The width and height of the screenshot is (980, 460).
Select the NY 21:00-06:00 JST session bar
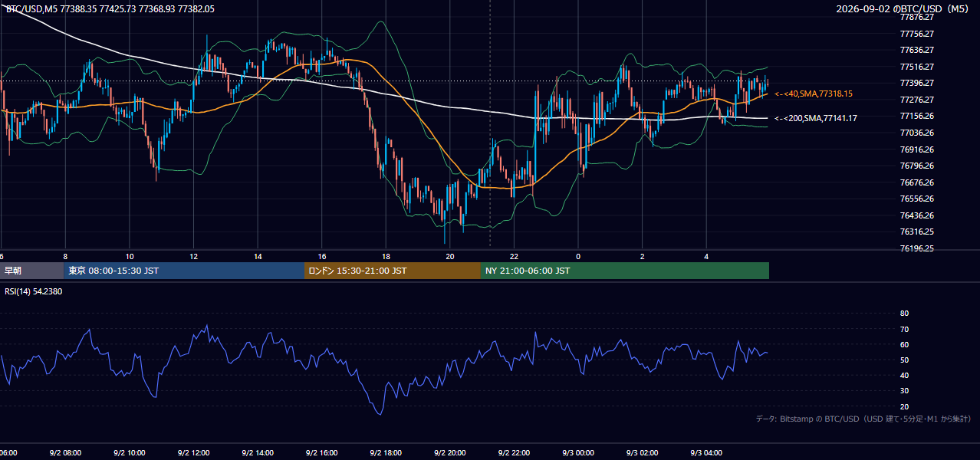(625, 271)
